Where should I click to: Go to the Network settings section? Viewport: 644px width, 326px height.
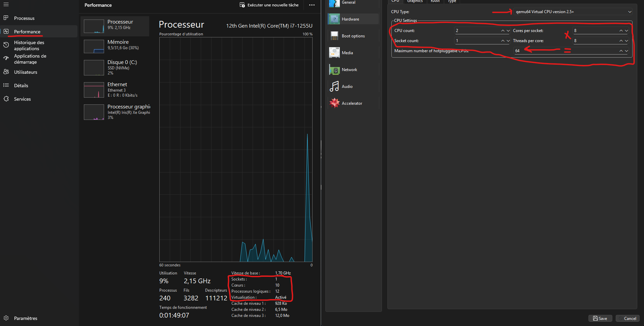coord(349,70)
